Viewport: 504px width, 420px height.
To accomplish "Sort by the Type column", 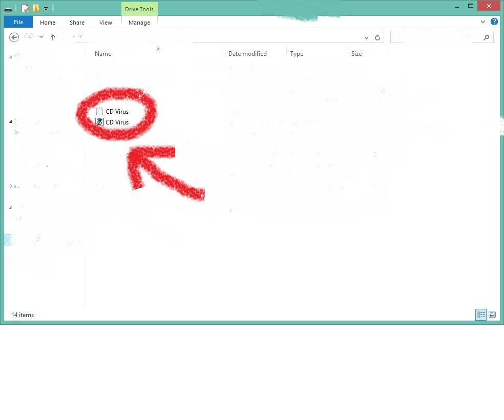I will pyautogui.click(x=297, y=54).
